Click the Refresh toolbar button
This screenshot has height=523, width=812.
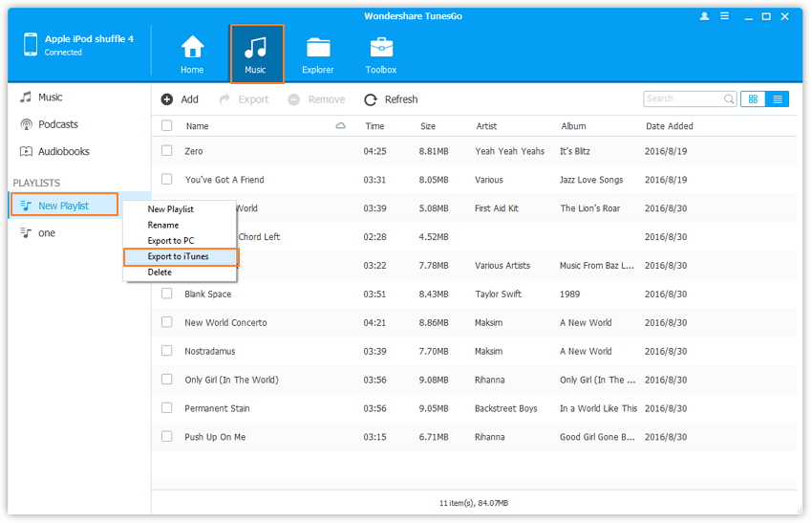pos(391,99)
